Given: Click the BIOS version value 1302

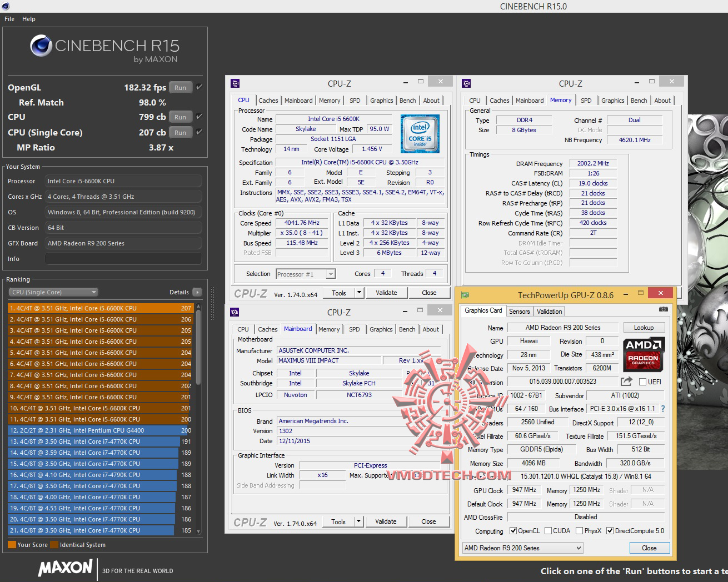Looking at the screenshot, I should pyautogui.click(x=359, y=431).
